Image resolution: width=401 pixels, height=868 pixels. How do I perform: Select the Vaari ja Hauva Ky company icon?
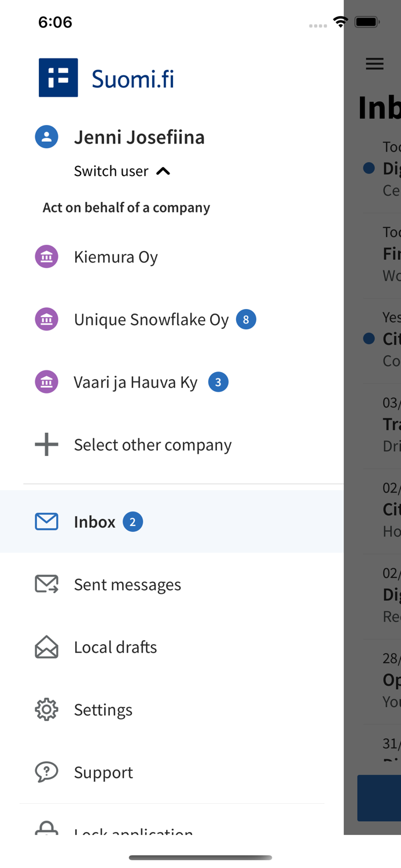tap(46, 381)
